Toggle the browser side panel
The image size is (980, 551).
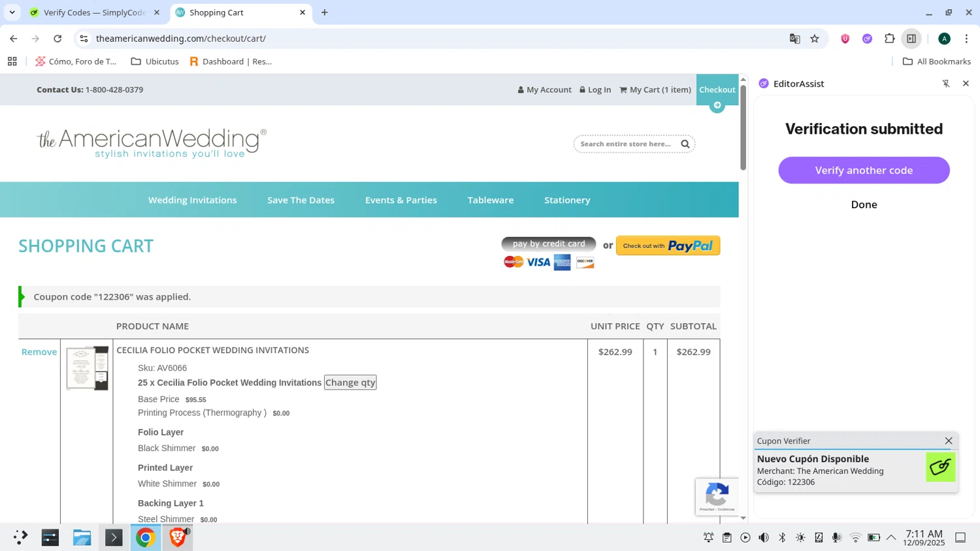tap(911, 39)
